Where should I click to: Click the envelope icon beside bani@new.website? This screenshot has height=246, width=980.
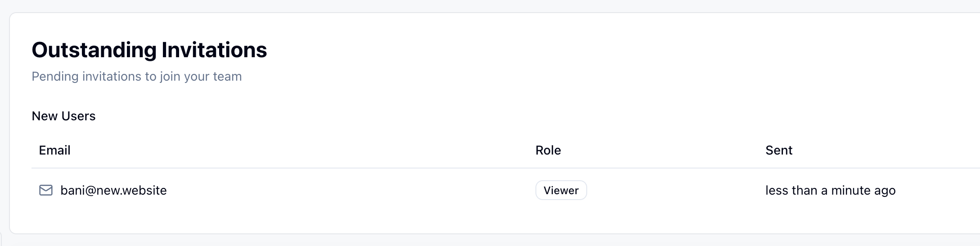point(46,190)
